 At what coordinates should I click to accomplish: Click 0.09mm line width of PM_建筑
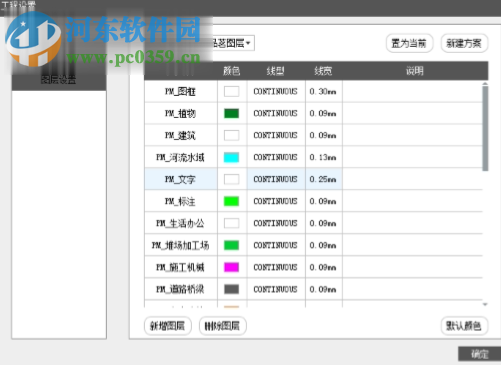pos(323,135)
